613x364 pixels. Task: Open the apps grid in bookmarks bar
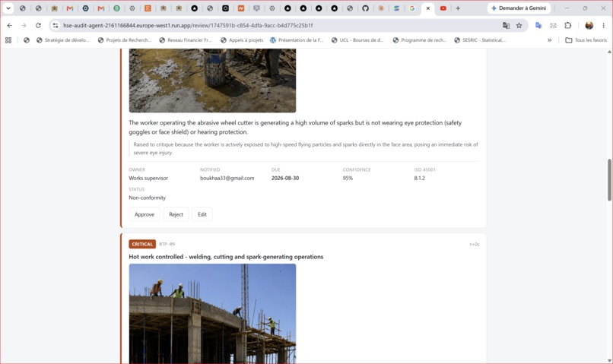pyautogui.click(x=8, y=40)
